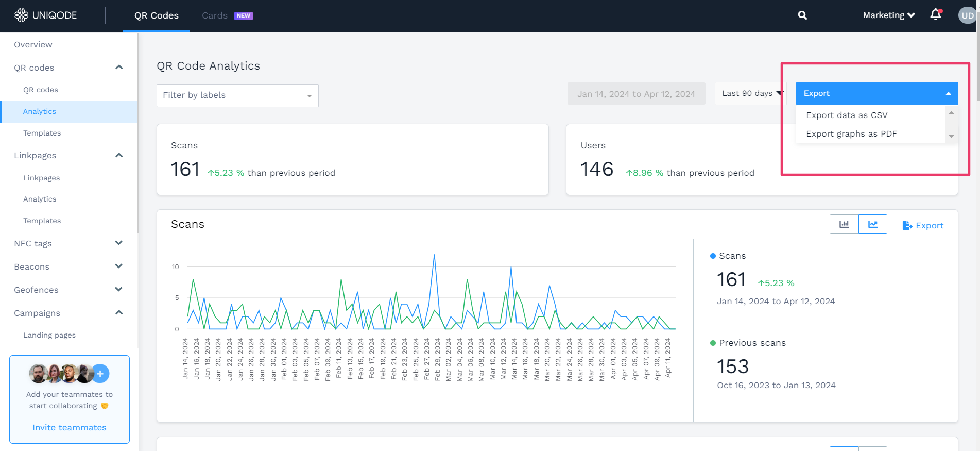Open the Filter by labels dropdown
This screenshot has width=980, height=451.
click(237, 95)
